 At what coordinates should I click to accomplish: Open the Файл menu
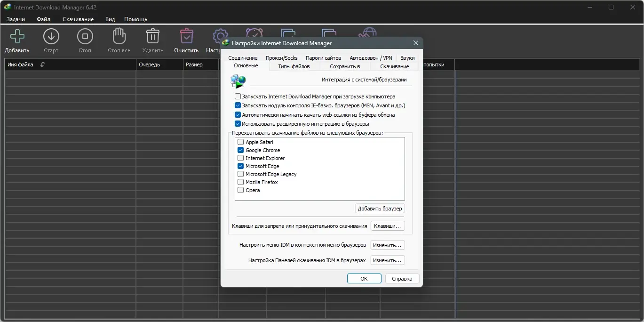[43, 19]
